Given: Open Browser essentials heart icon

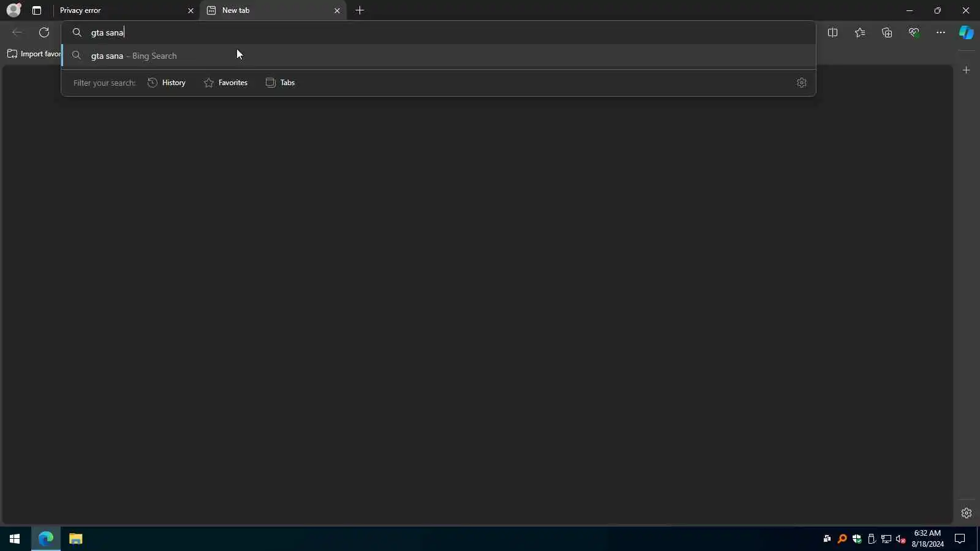Looking at the screenshot, I should click(x=914, y=32).
